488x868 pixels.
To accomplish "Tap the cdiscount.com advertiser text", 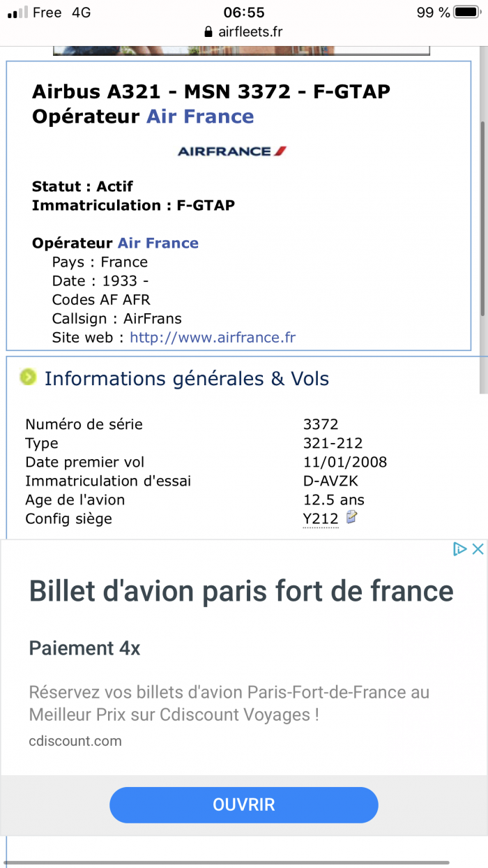I will pos(75,741).
